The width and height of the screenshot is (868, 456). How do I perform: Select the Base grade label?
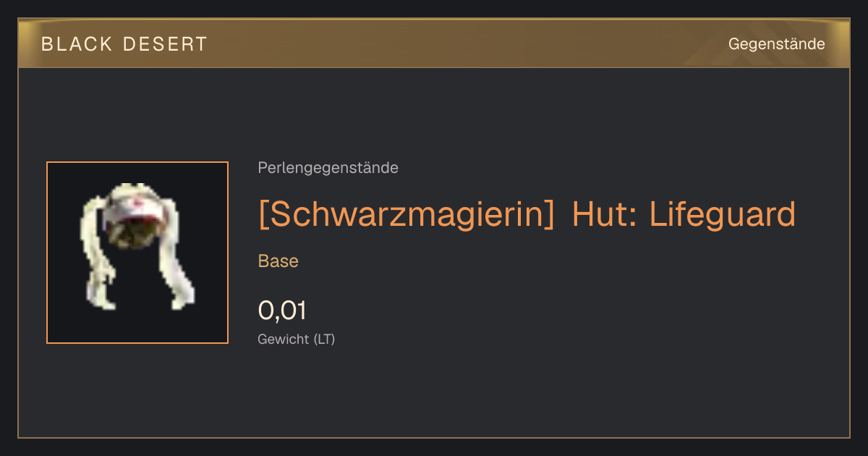(278, 261)
